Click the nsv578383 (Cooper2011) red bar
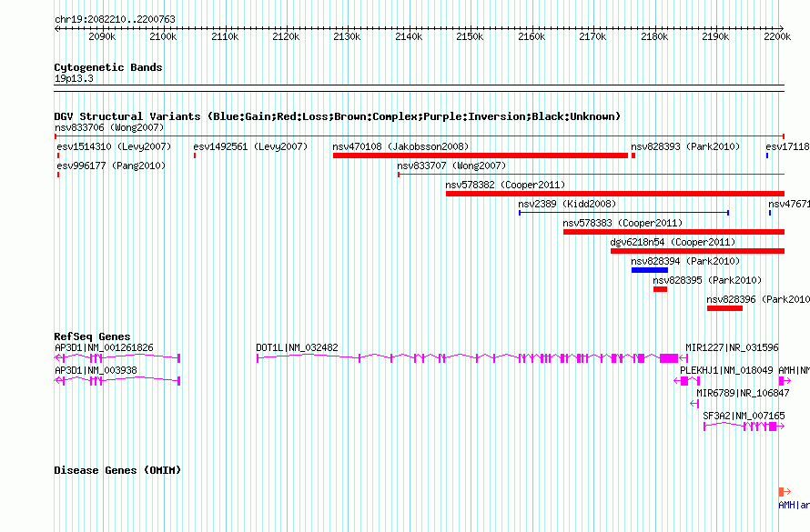This screenshot has width=810, height=532. click(673, 232)
